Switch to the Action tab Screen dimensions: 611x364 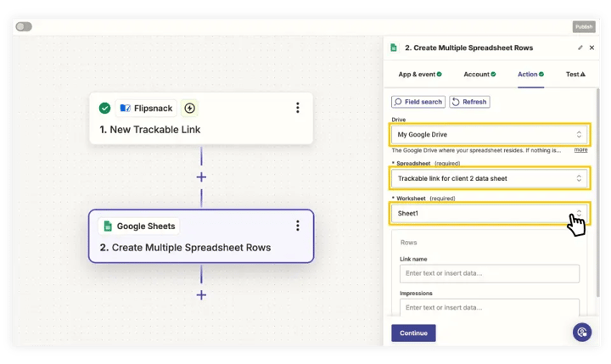pos(530,74)
